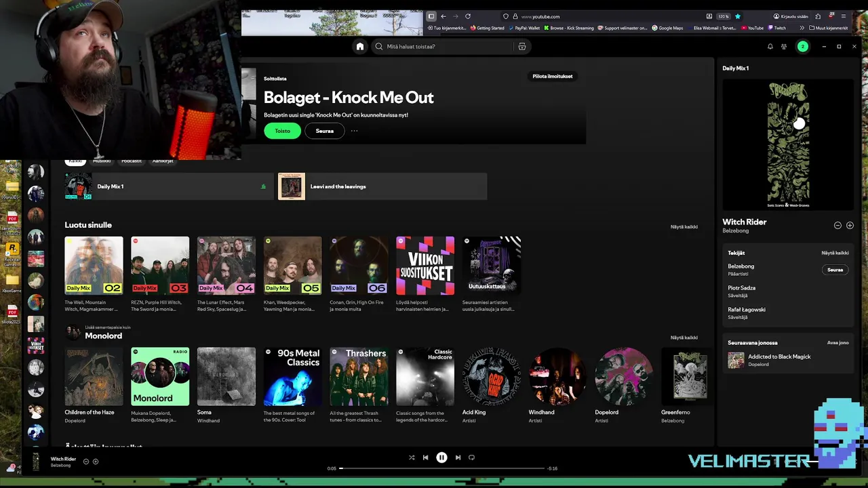Open the Twitch bookmark in Firefox
Viewport: 868px width, 488px height.
(777, 28)
